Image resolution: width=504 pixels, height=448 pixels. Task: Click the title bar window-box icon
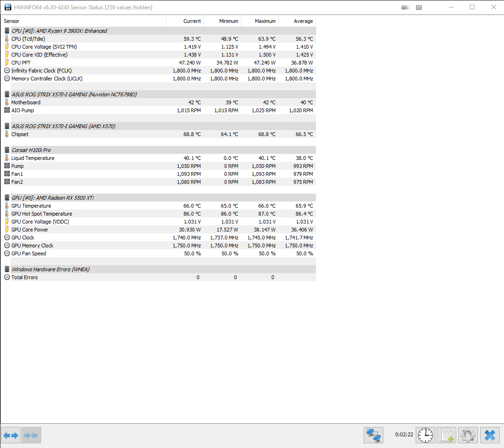point(419,7)
